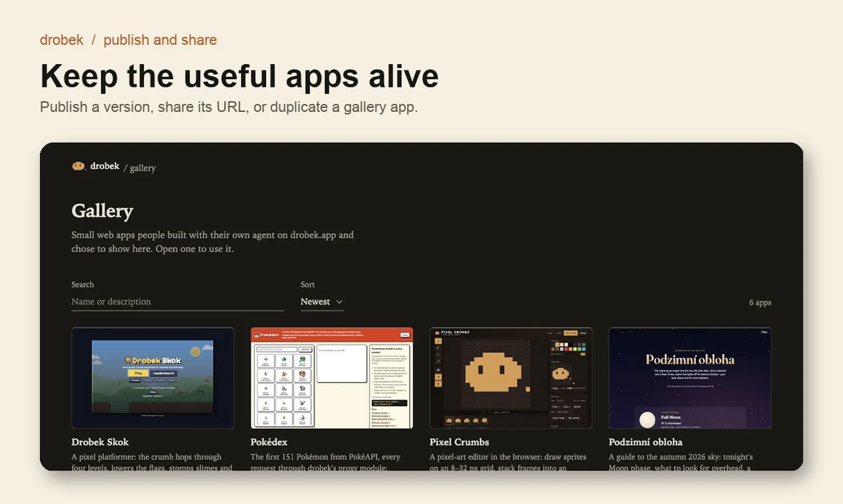
Task: Open the publish and share breadcrumb link
Action: 160,40
